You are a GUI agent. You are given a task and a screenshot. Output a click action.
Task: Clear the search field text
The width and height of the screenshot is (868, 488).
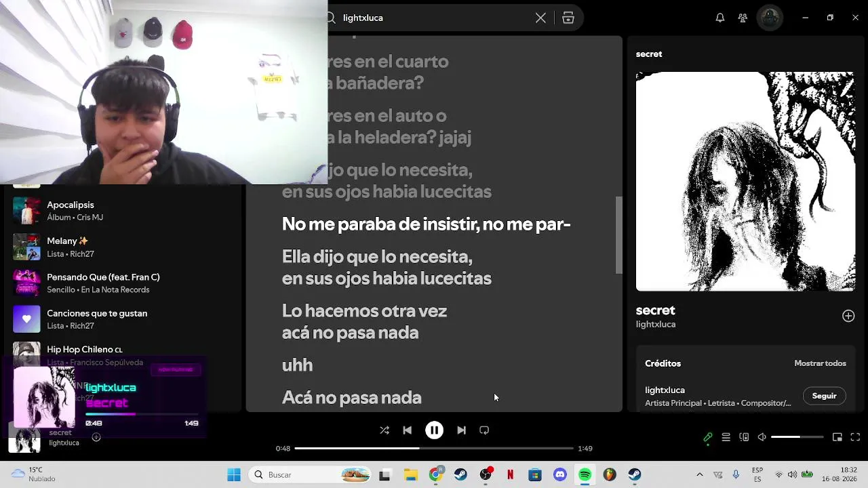(x=540, y=18)
